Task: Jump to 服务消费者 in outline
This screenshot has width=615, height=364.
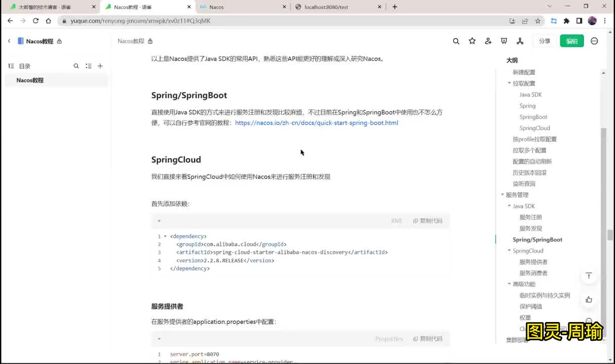Action: [534, 272]
